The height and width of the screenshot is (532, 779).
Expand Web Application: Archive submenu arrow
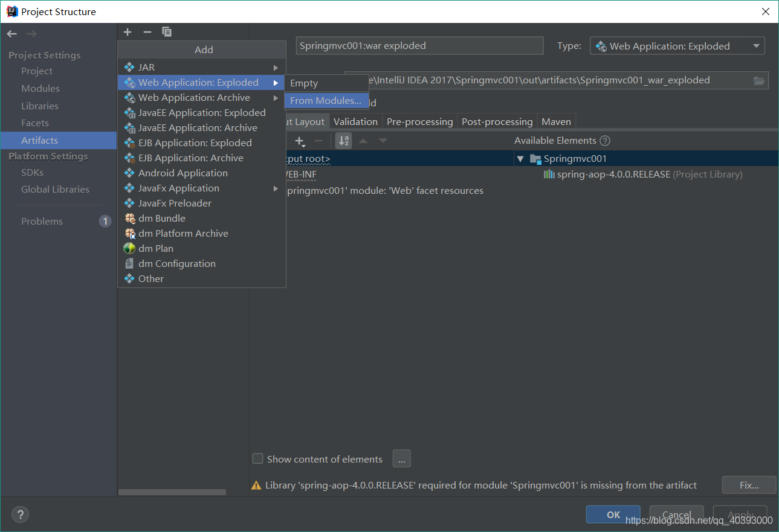(x=276, y=98)
